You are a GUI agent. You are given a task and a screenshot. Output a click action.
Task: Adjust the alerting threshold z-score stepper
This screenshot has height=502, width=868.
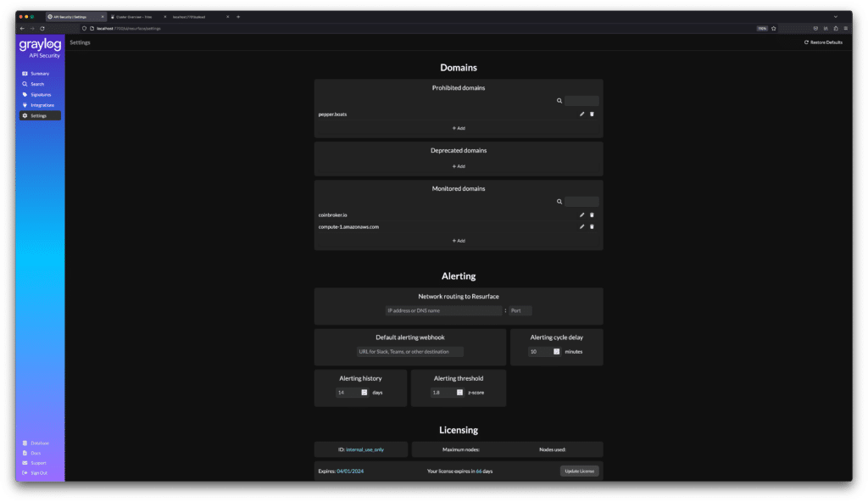click(459, 393)
